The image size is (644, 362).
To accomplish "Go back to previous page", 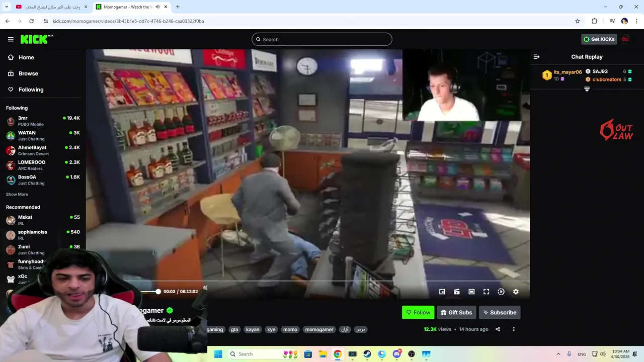I will coord(8,21).
